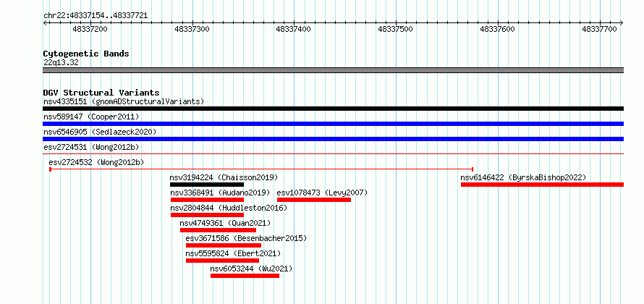Open esv2724531 (Wong2012b) label
The height and width of the screenshot is (304, 644).
point(91,147)
